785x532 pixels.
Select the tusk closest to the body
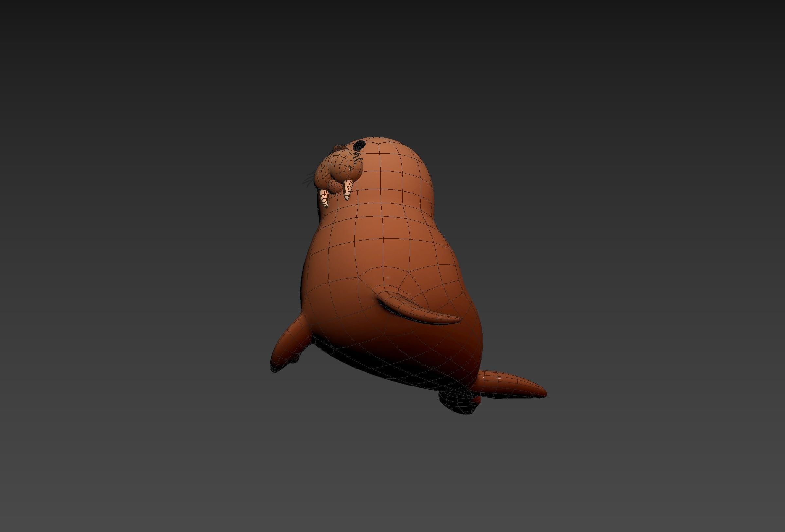348,190
